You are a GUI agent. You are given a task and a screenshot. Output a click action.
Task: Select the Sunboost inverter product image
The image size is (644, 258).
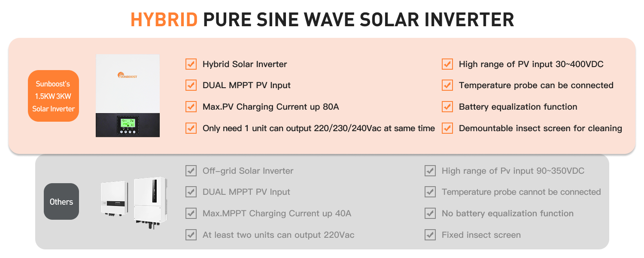(x=128, y=95)
